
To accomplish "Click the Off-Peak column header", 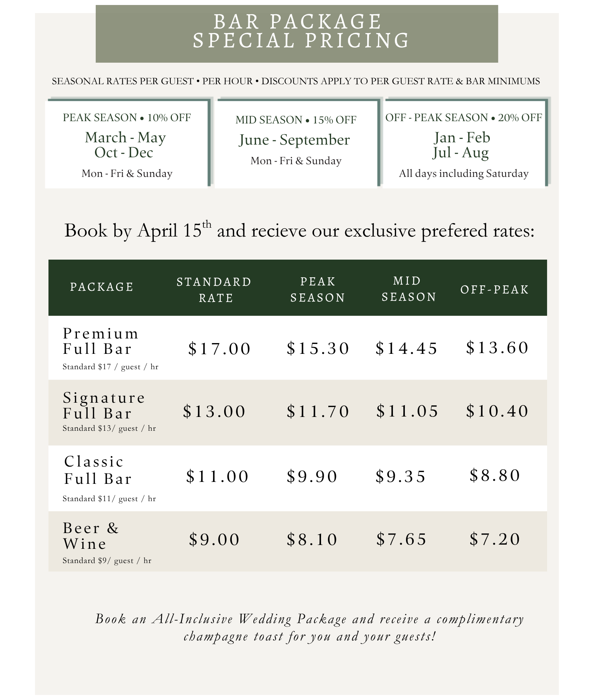I will [495, 289].
